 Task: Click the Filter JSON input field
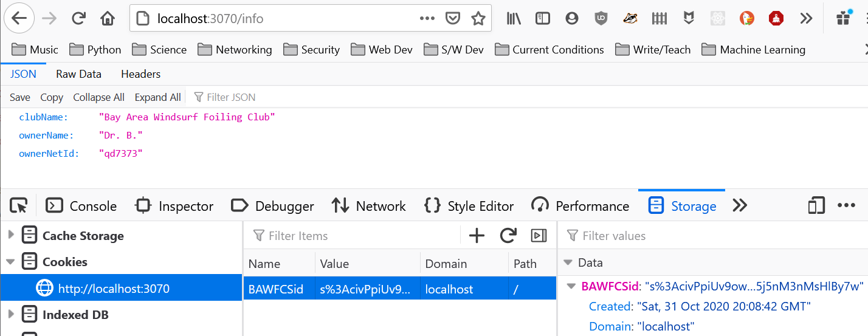coord(231,97)
